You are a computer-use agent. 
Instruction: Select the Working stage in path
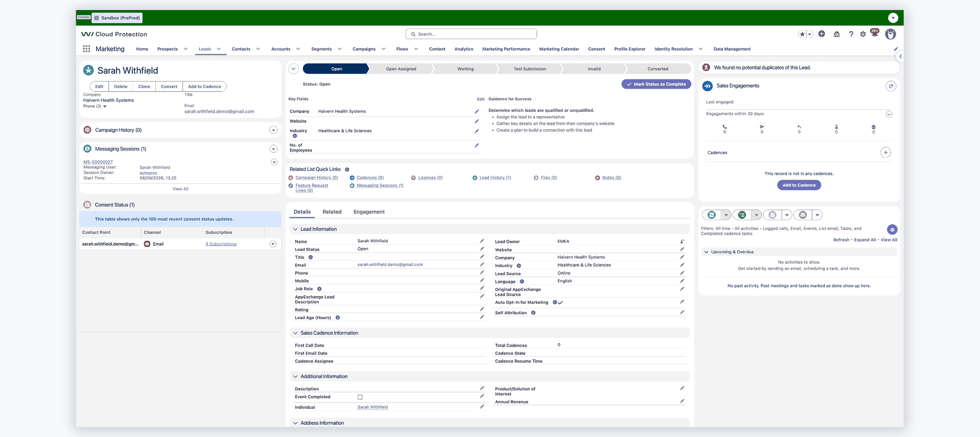(465, 69)
